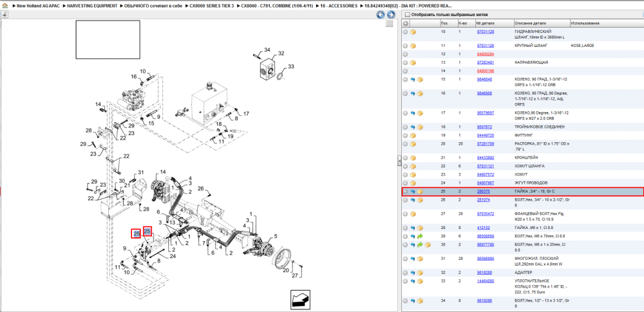Click the expand-all plus in the table header
The image size is (644, 312).
(x=405, y=23)
